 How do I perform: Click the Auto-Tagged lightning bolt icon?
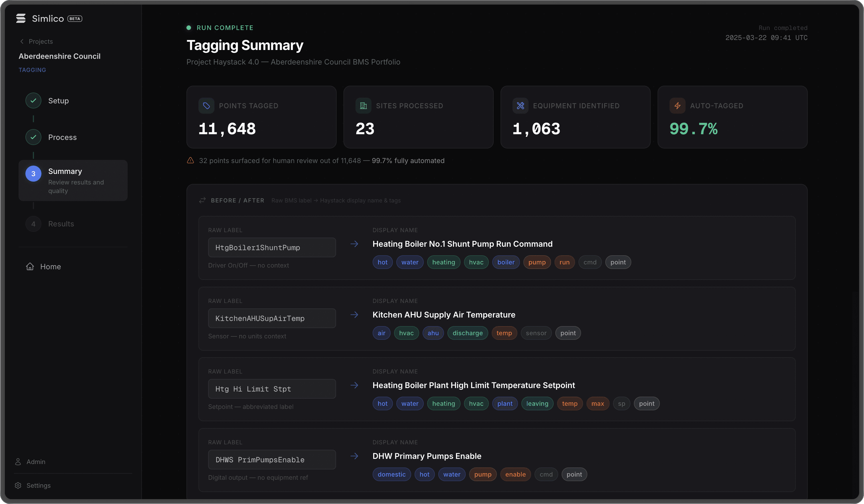(677, 106)
